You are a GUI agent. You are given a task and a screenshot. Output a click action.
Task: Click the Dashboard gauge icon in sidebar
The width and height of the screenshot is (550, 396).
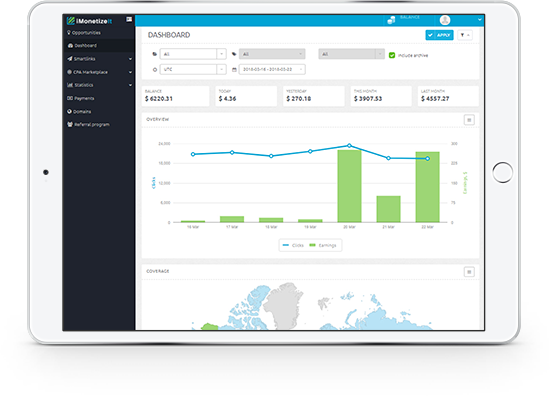[x=70, y=46]
